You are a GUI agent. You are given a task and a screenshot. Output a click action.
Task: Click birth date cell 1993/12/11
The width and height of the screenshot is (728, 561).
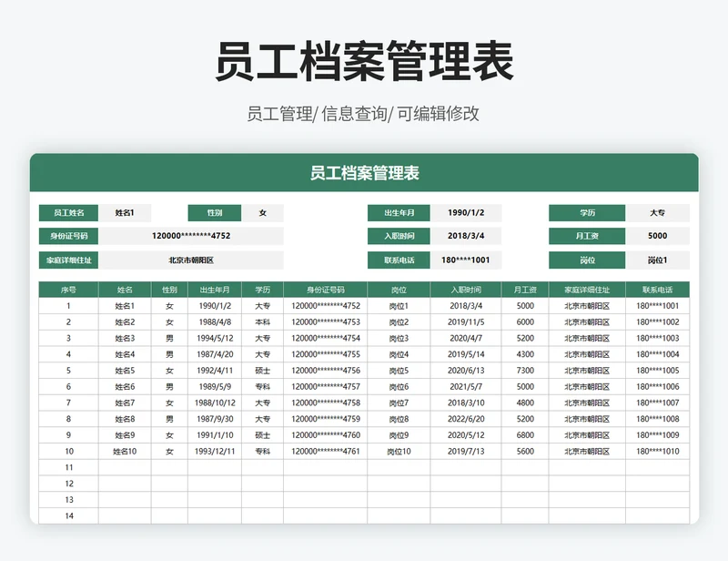click(215, 452)
